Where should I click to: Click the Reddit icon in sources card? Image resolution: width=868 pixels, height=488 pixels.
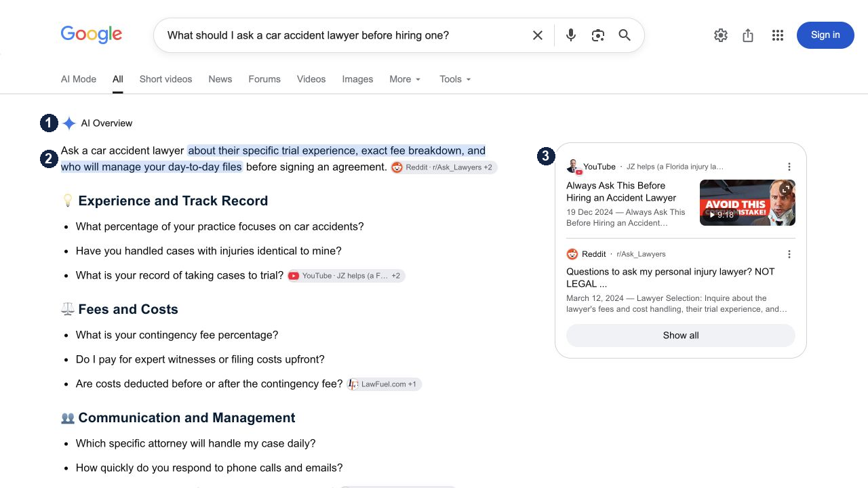click(572, 254)
